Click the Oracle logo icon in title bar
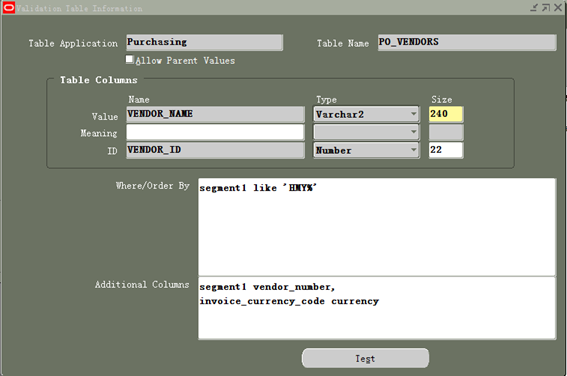This screenshot has width=567, height=376. pyautogui.click(x=8, y=8)
